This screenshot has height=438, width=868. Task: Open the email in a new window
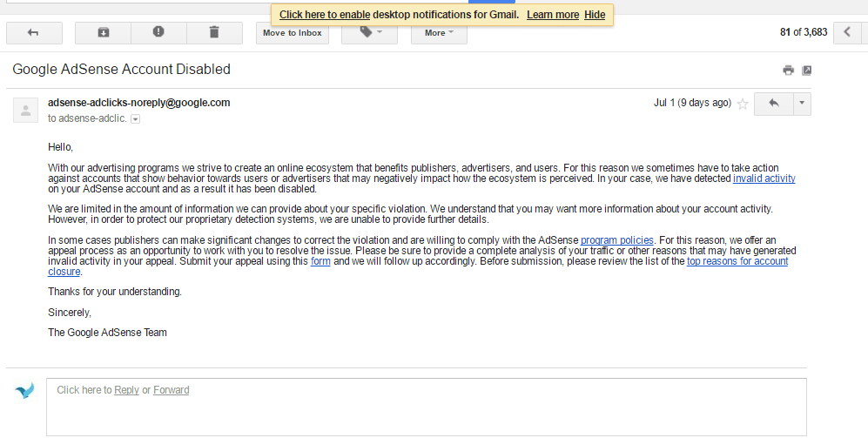coord(807,71)
